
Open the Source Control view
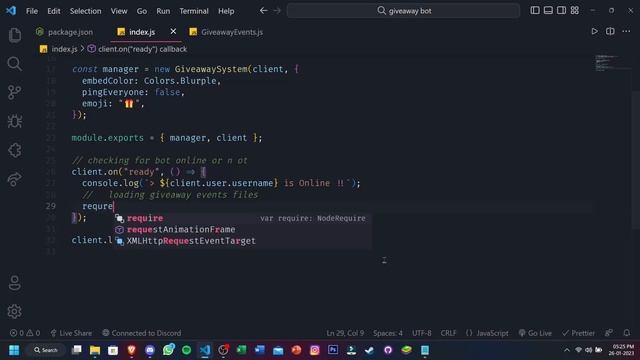[15, 92]
